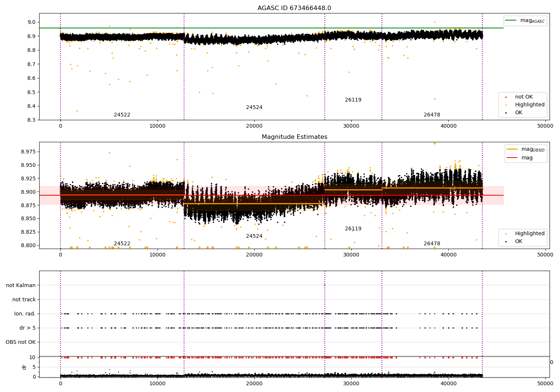Select the mag OBSID legend entry
560x392 pixels.
526,149
